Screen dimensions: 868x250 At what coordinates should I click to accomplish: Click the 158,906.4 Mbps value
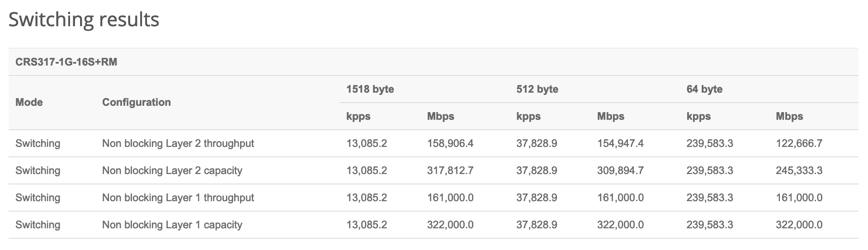click(450, 144)
